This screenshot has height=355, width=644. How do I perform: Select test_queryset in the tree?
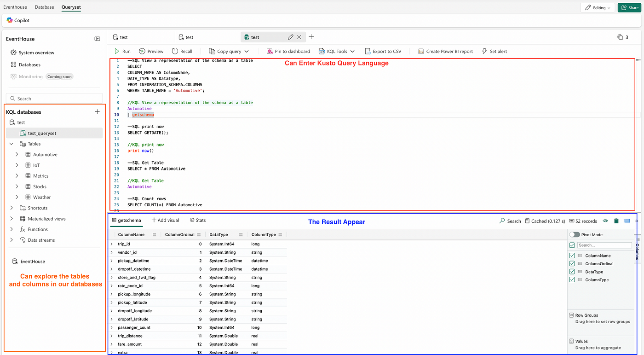[54, 133]
